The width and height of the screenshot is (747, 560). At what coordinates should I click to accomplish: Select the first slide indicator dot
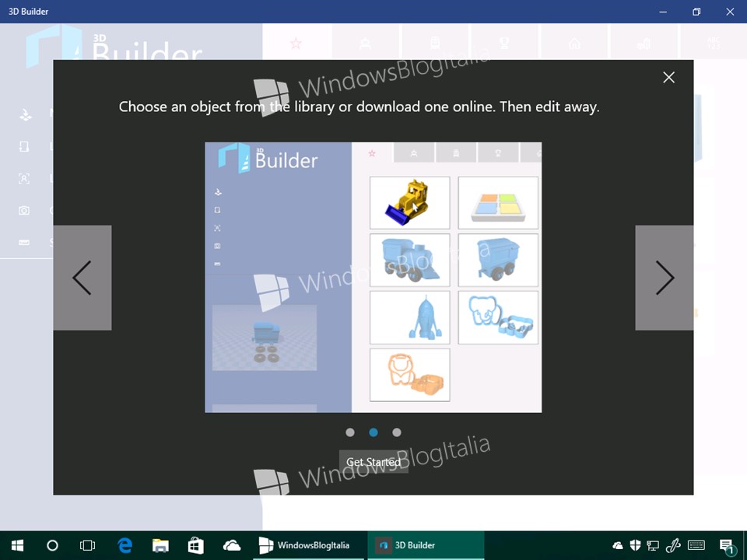(x=350, y=432)
